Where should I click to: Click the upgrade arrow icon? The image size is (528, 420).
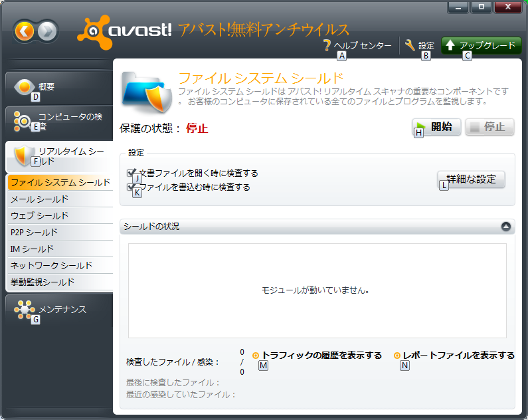point(450,45)
